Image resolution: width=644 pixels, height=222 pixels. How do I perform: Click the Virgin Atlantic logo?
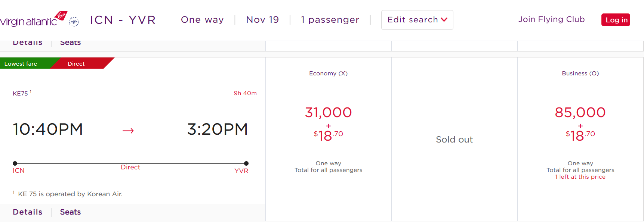tap(33, 19)
